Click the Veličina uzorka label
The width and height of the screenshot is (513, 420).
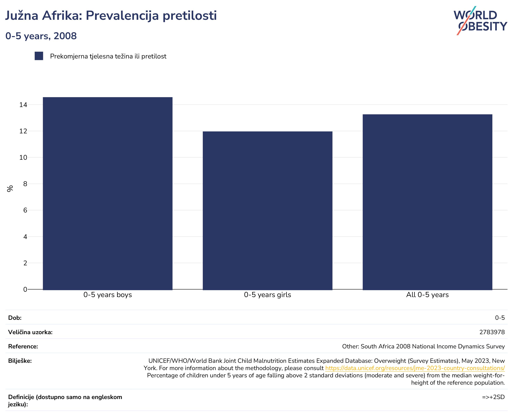[30, 332]
